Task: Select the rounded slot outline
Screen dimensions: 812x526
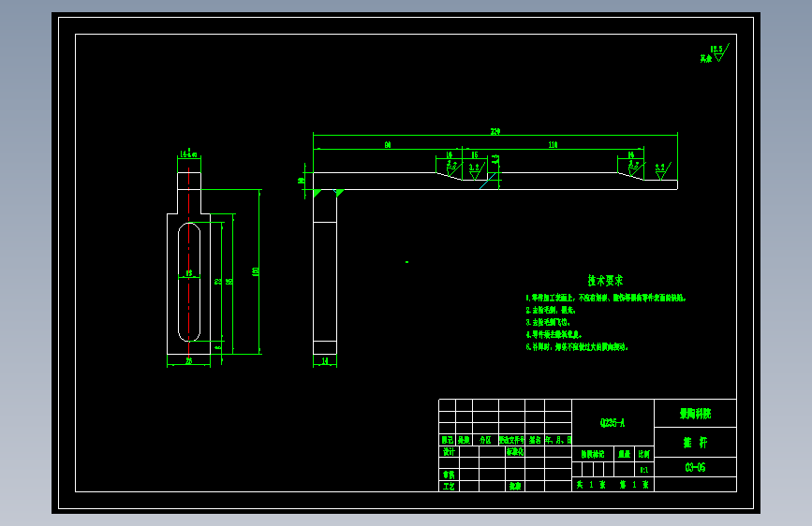Action: point(189,282)
